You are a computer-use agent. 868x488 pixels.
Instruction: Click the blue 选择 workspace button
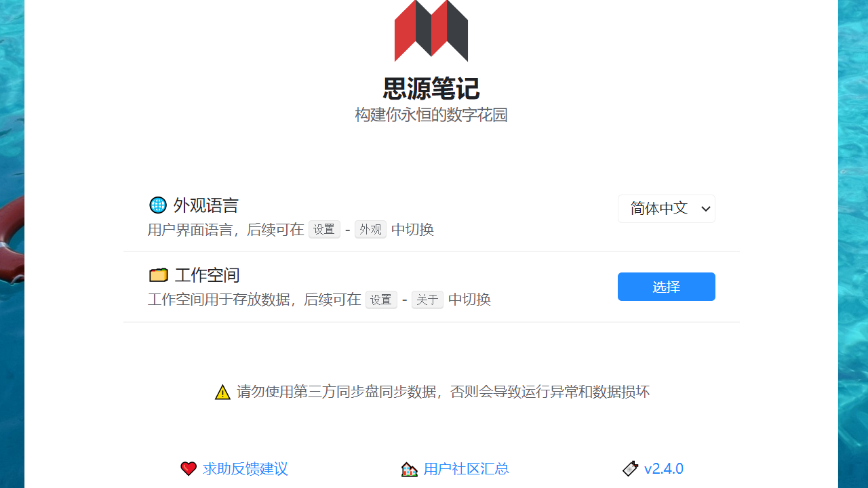[667, 287]
